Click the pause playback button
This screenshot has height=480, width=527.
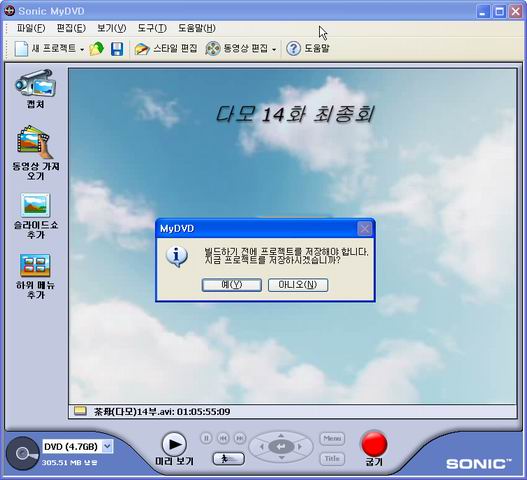click(206, 438)
